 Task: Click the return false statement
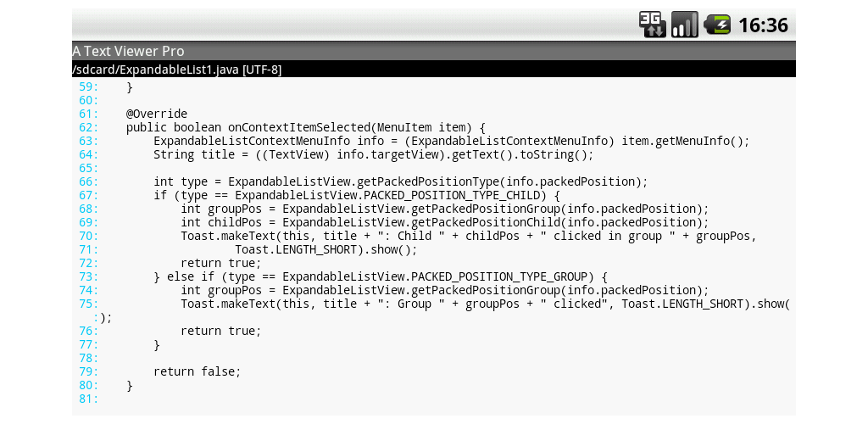pyautogui.click(x=197, y=371)
